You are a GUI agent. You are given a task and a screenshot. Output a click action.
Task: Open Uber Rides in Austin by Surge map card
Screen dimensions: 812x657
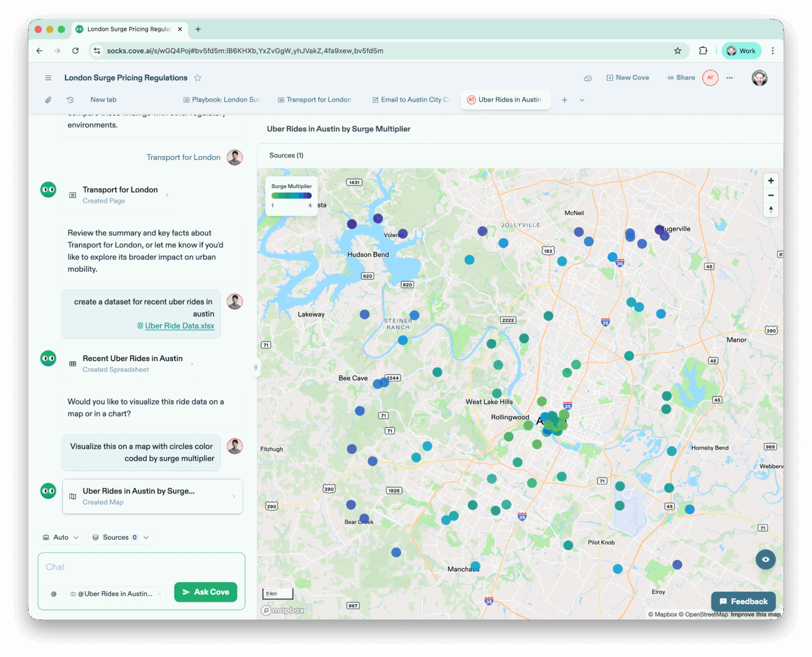tap(152, 496)
